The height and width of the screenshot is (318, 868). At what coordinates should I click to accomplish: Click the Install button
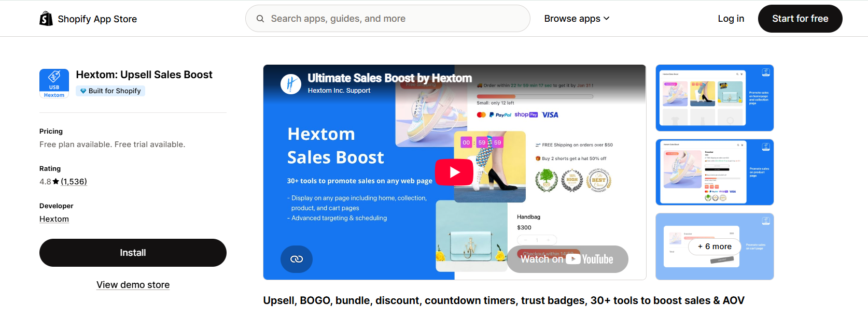[133, 253]
